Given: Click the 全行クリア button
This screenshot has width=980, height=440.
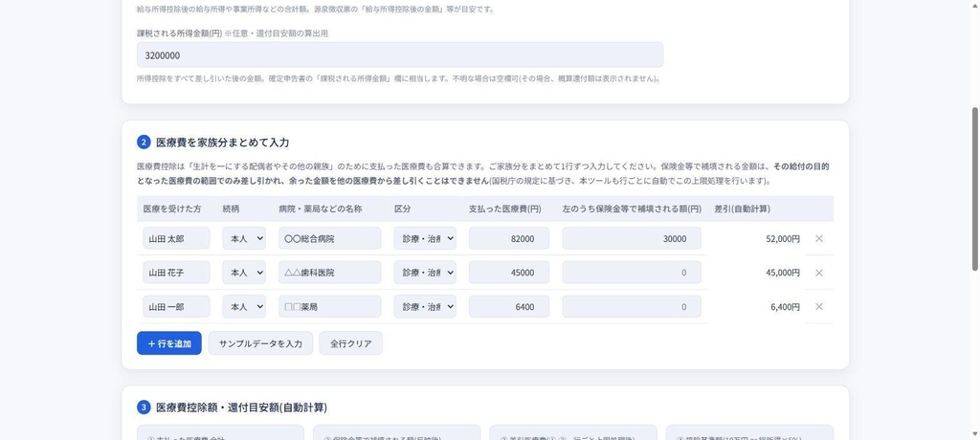Looking at the screenshot, I should coord(350,343).
